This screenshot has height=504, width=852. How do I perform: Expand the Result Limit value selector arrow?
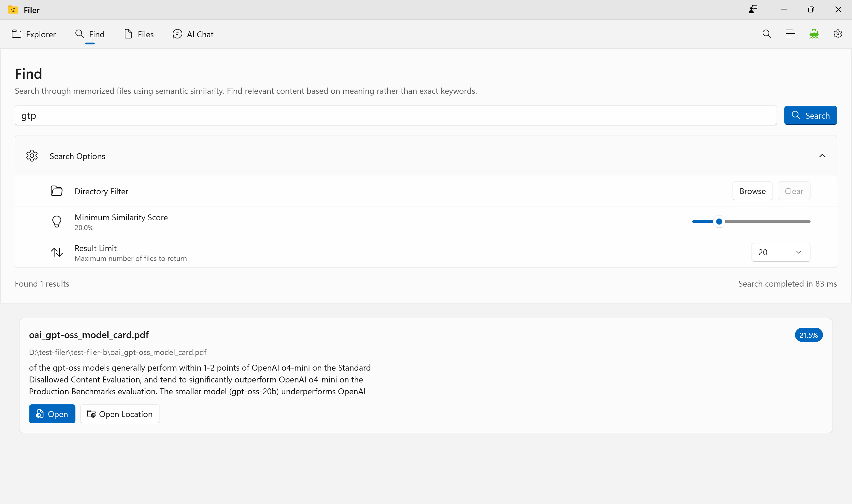point(799,252)
